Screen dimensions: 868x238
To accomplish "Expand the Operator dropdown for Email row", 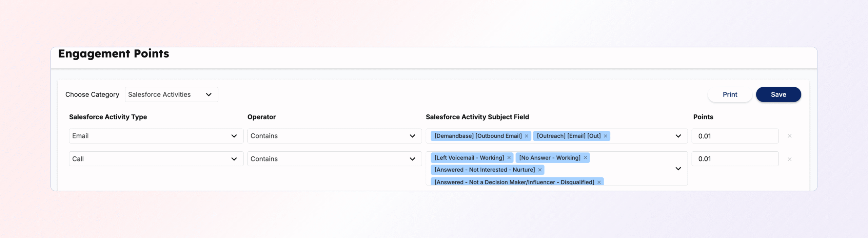I will pos(334,136).
